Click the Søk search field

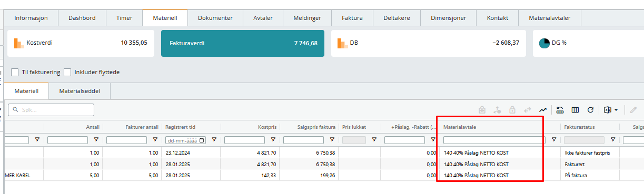coord(51,110)
